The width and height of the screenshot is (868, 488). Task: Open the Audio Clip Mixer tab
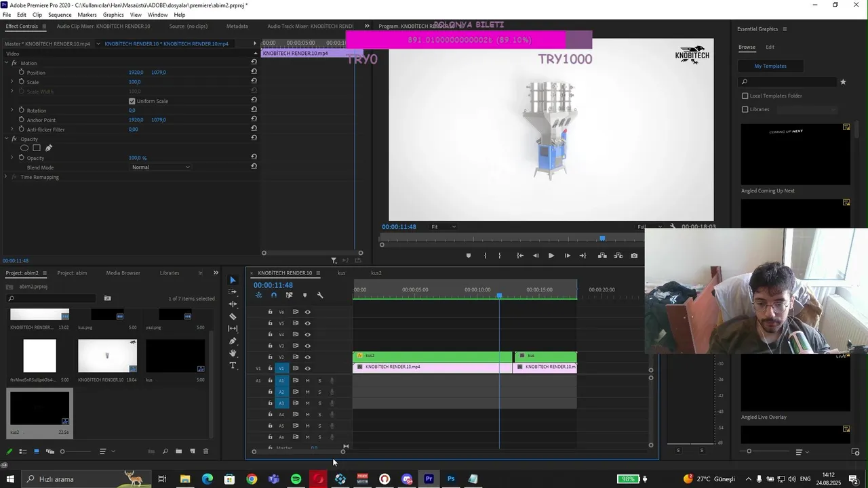tap(103, 26)
